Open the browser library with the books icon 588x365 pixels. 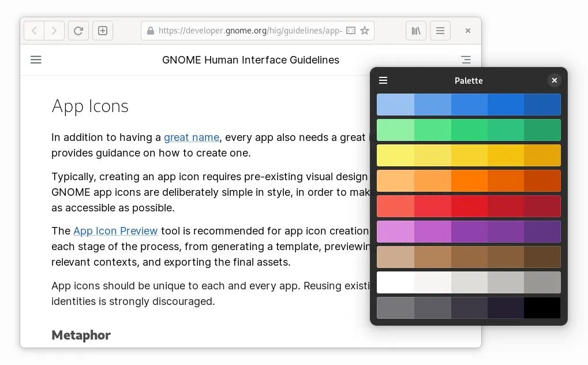click(x=415, y=31)
